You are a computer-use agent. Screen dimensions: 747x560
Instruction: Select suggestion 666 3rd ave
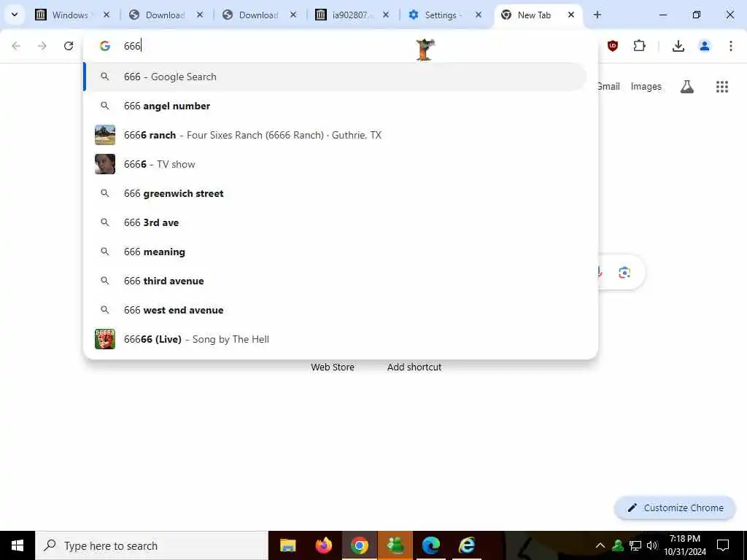[336, 222]
